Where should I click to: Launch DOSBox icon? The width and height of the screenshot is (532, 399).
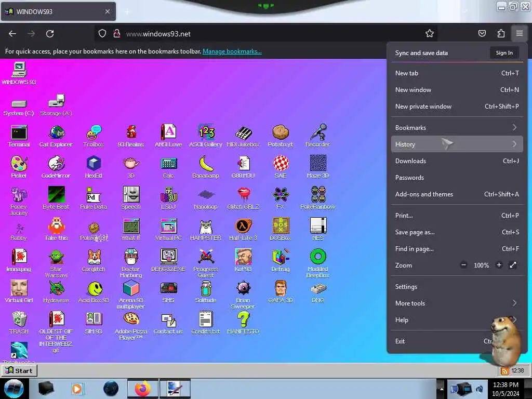tap(280, 229)
